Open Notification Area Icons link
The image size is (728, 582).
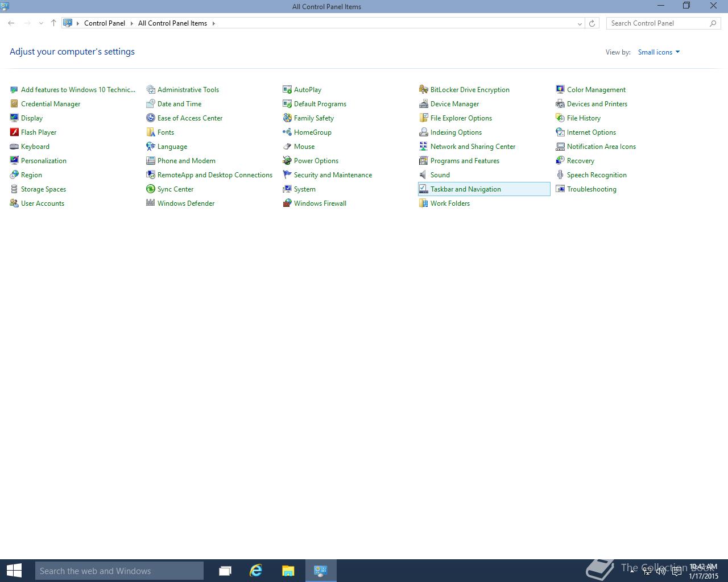602,146
